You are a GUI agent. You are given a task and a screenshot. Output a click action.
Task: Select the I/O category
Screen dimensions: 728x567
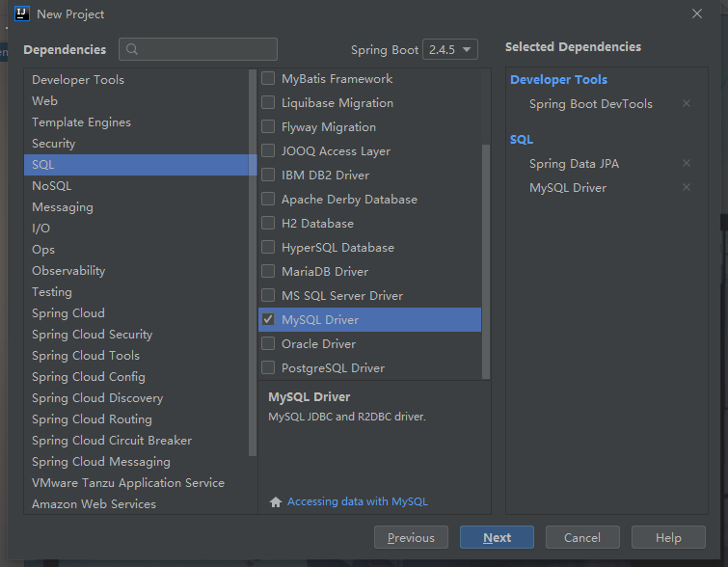137,229
